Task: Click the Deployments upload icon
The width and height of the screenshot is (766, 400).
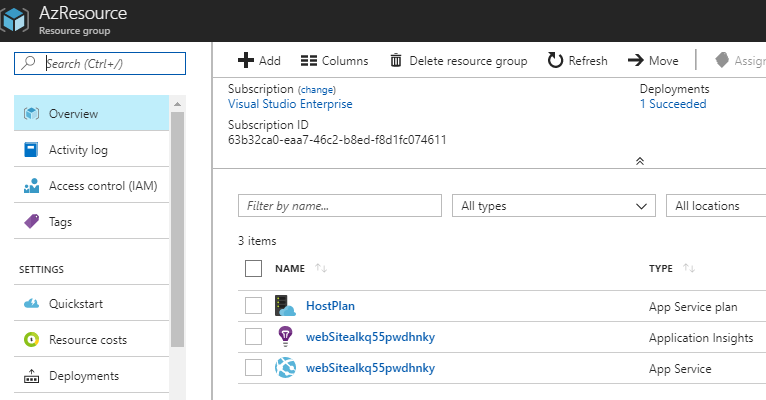Action: coord(31,376)
